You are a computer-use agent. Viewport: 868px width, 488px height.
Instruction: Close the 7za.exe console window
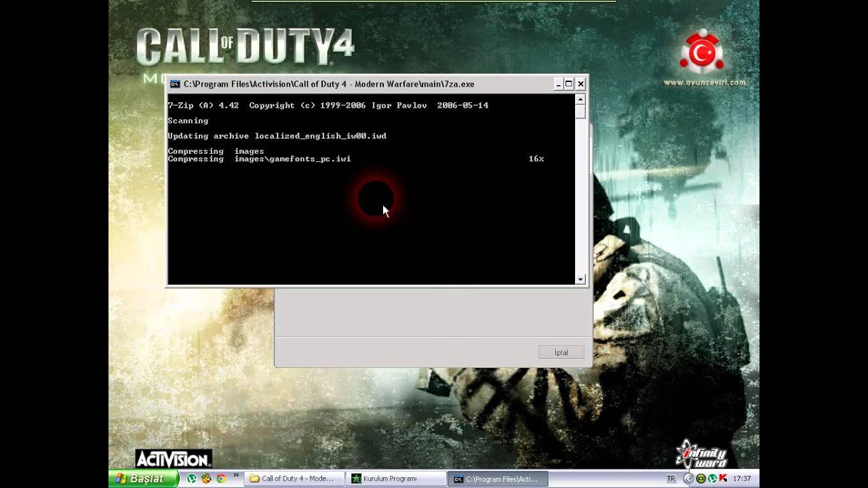tap(580, 84)
